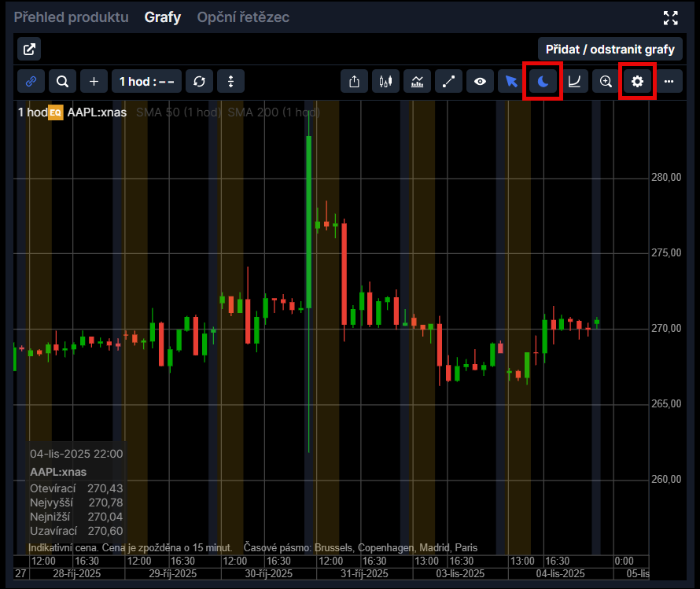Screen dimensions: 700x589
Task: Click the Přidat / odstranit grafy button
Action: [610, 50]
